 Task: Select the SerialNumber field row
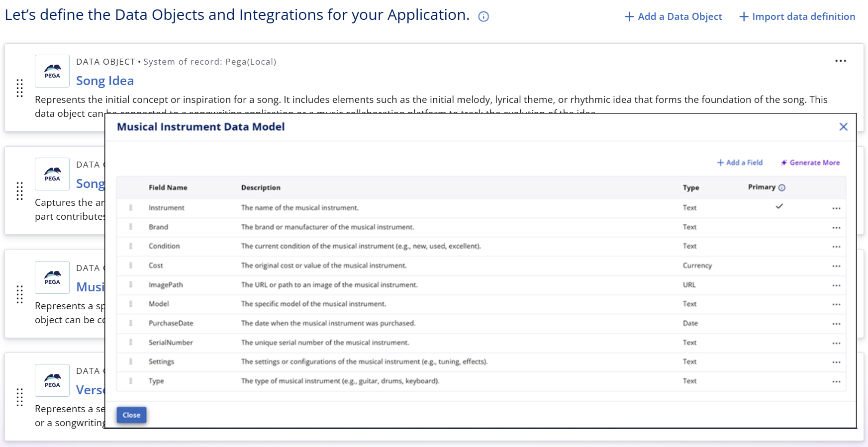171,343
